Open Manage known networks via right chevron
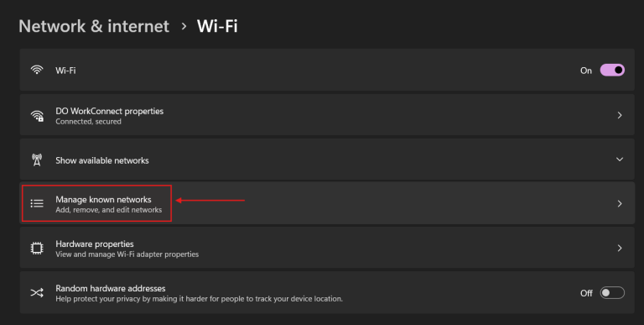Image resolution: width=644 pixels, height=325 pixels. (x=620, y=203)
